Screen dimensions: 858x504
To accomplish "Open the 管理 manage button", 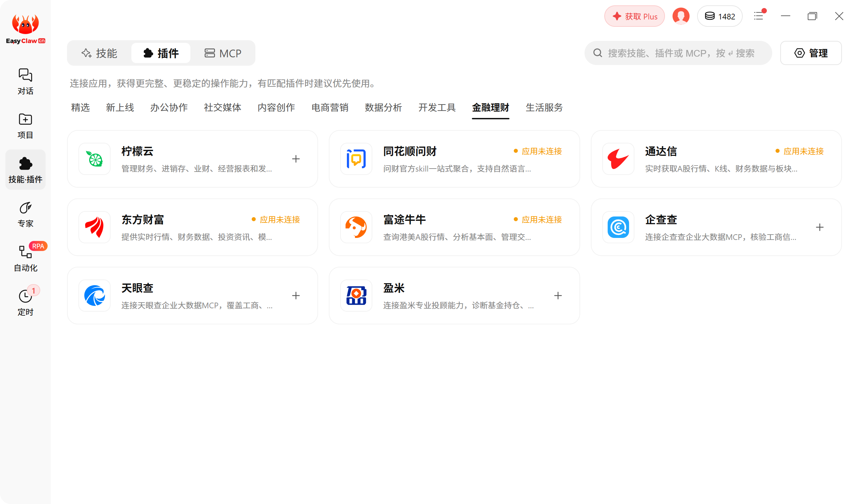I will pos(811,53).
